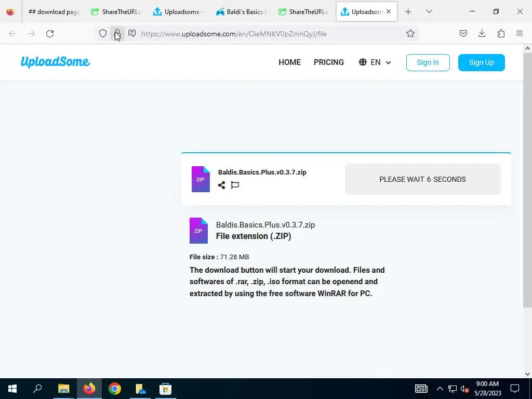Click the page vertical scrollbar
Image resolution: width=532 pixels, height=399 pixels.
(527, 180)
